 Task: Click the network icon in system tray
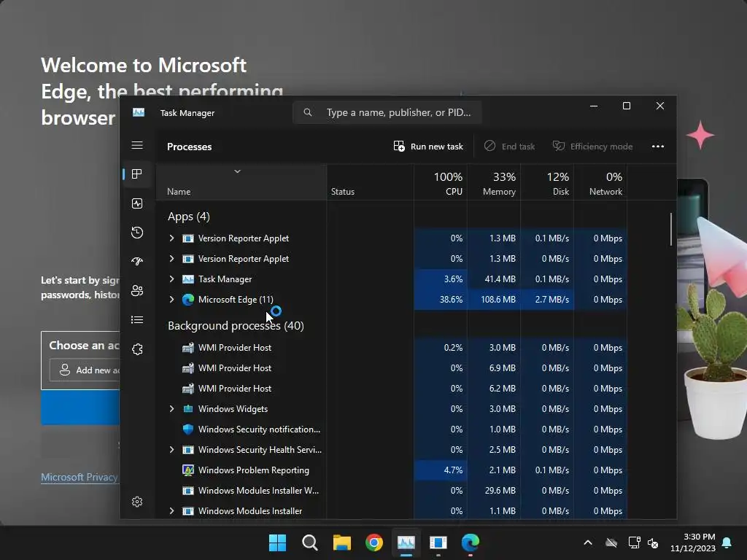tap(634, 542)
